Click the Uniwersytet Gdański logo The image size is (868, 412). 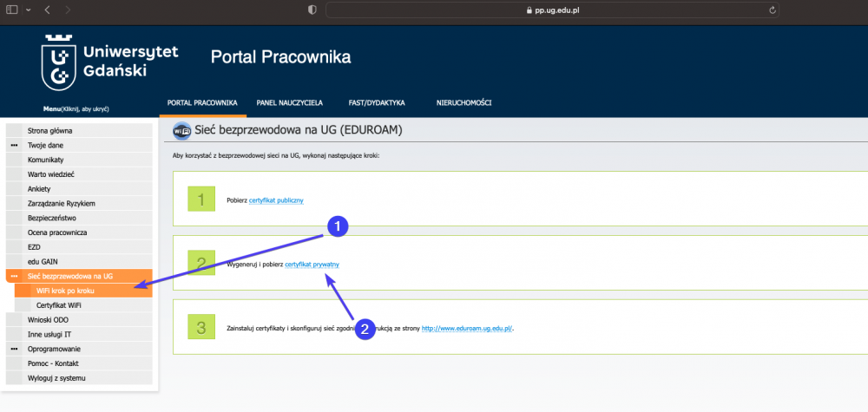109,63
